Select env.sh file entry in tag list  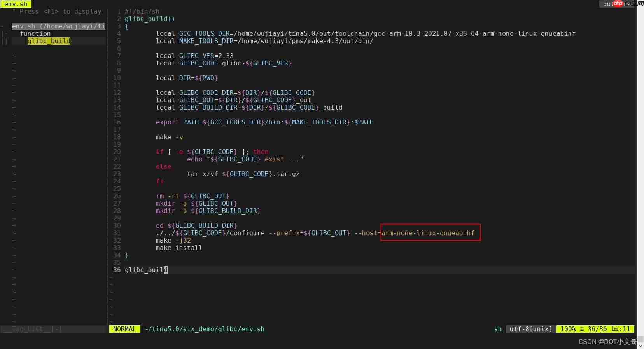58,26
